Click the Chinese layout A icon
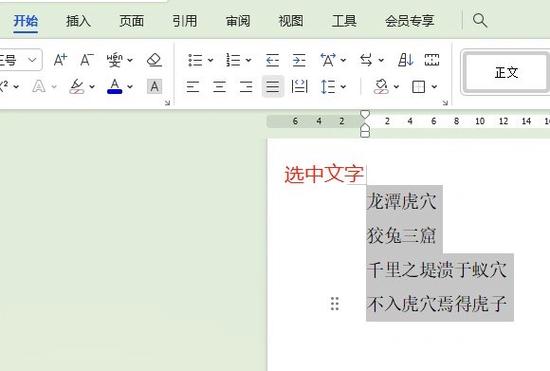This screenshot has height=371, width=550. point(328,60)
